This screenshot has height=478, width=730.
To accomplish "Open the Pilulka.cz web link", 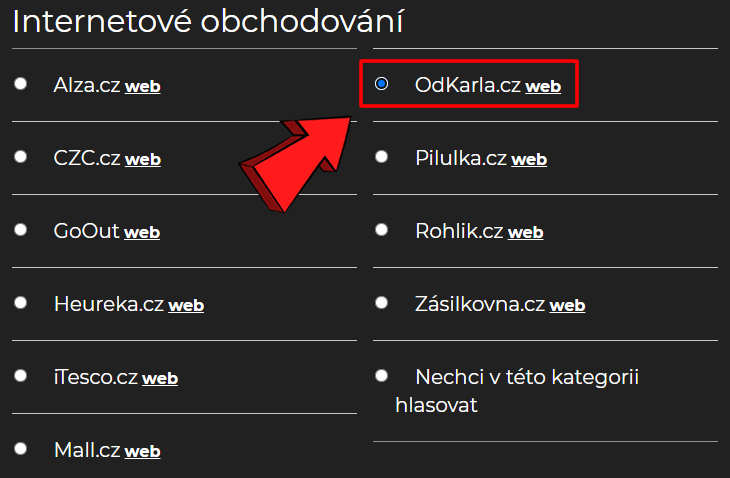I will click(529, 159).
